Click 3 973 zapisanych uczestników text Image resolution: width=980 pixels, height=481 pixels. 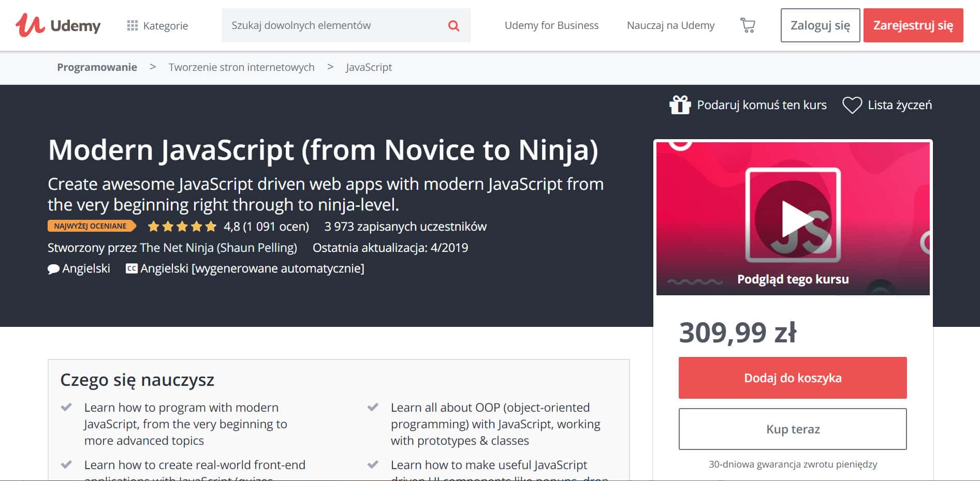(x=405, y=227)
